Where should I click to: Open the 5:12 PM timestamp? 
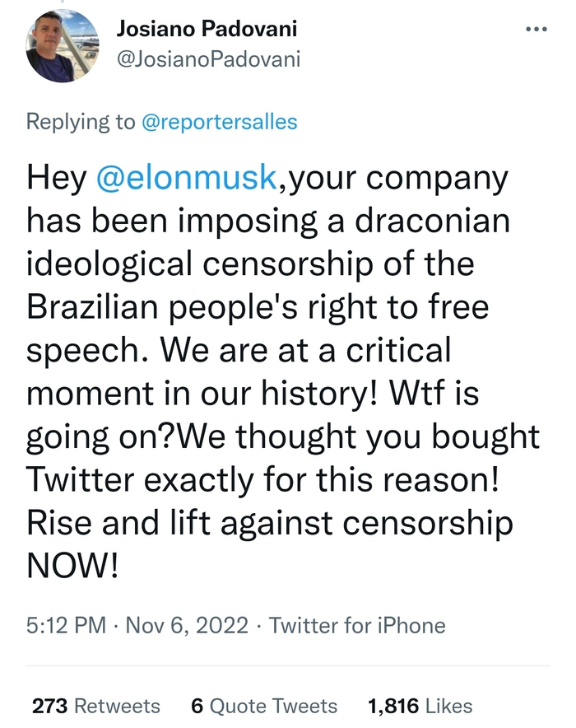(x=66, y=626)
